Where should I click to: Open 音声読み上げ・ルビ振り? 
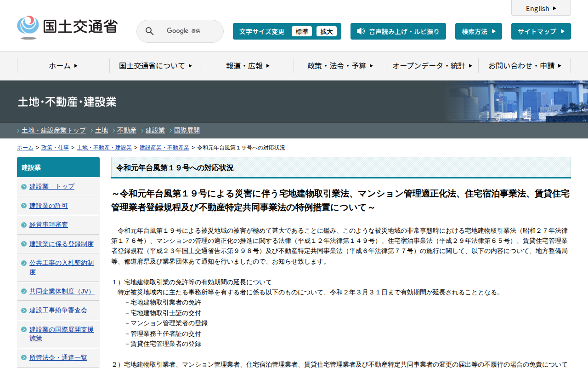tap(398, 31)
